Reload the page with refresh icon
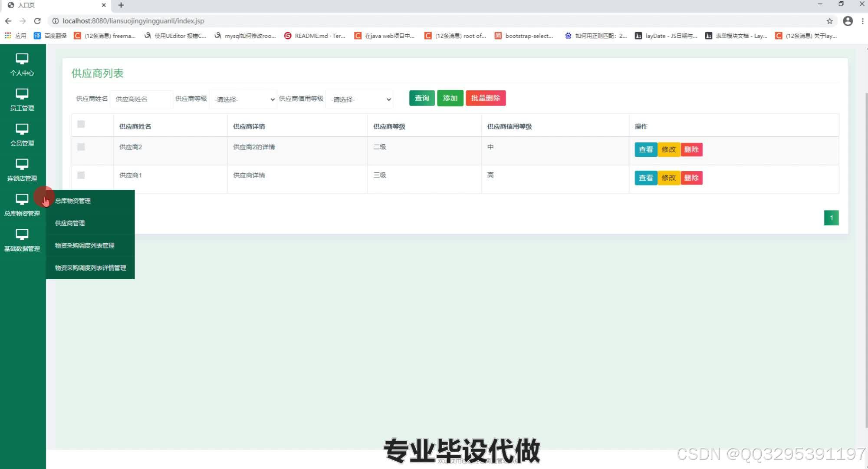Image resolution: width=868 pixels, height=469 pixels. point(37,21)
